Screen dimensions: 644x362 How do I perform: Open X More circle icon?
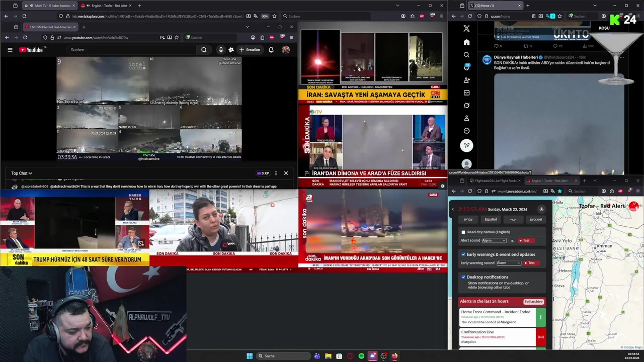pyautogui.click(x=466, y=131)
